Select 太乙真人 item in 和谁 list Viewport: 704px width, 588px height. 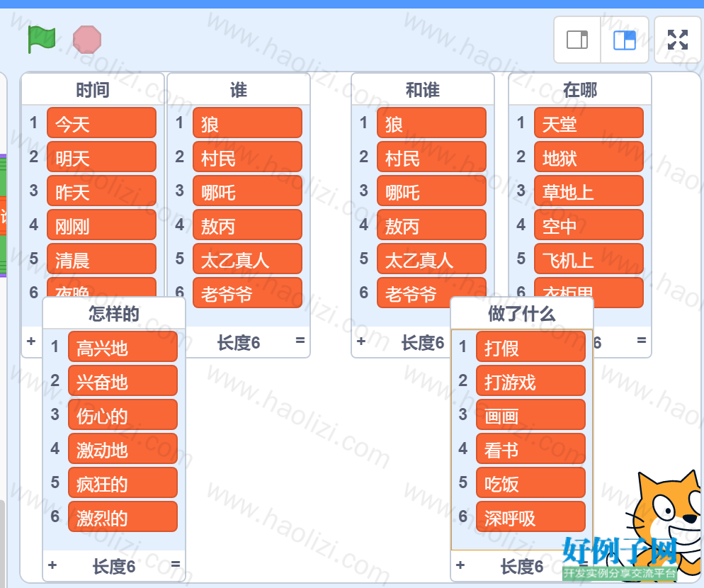[x=431, y=259]
